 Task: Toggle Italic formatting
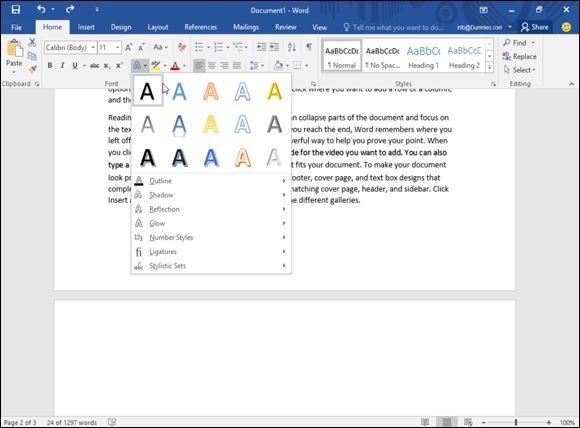point(62,65)
